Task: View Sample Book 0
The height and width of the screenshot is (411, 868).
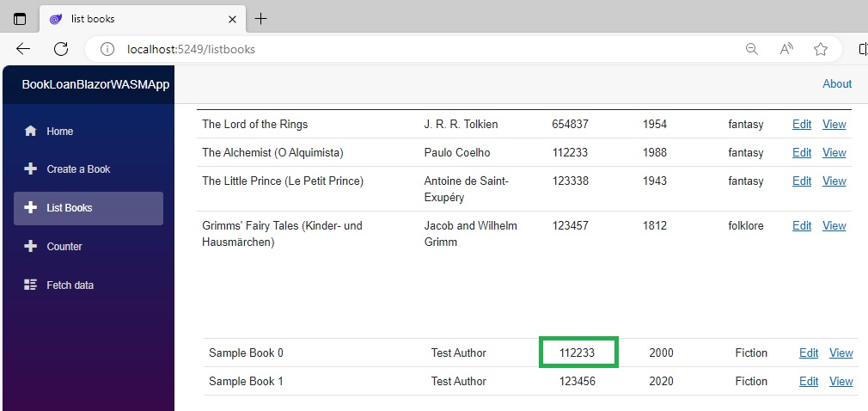Action: [x=840, y=353]
